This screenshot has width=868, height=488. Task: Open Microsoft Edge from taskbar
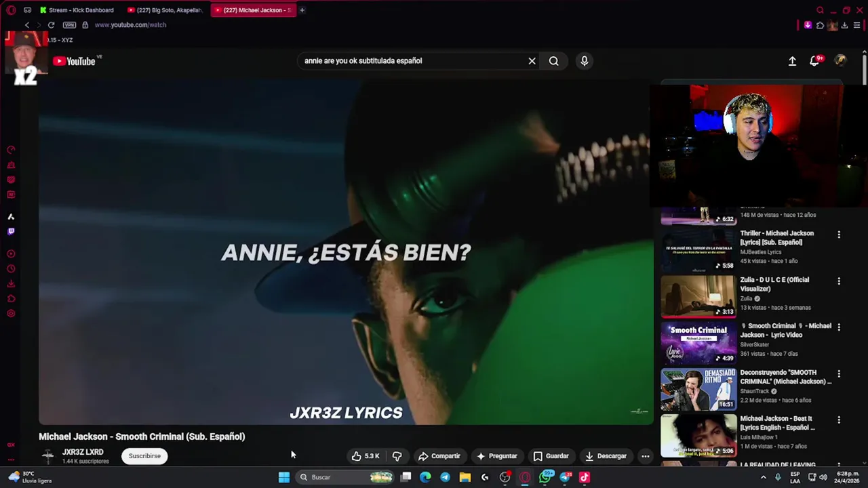pyautogui.click(x=425, y=477)
